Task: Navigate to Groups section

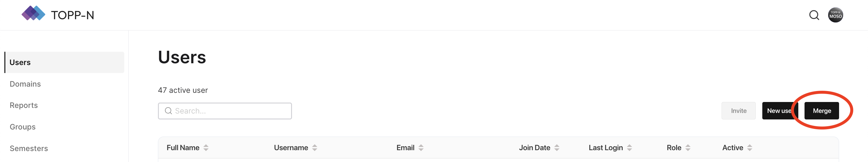Action: tap(22, 127)
